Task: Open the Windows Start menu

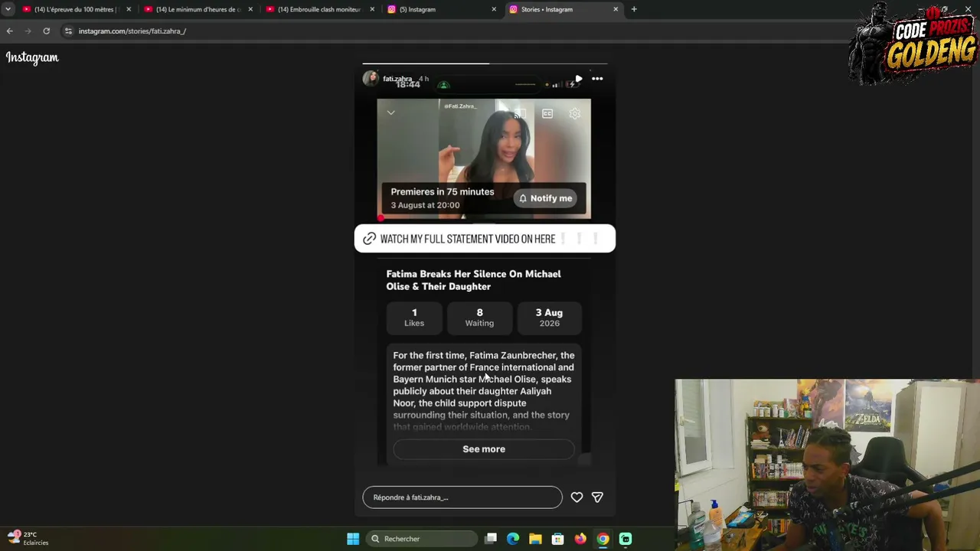Action: click(x=353, y=539)
